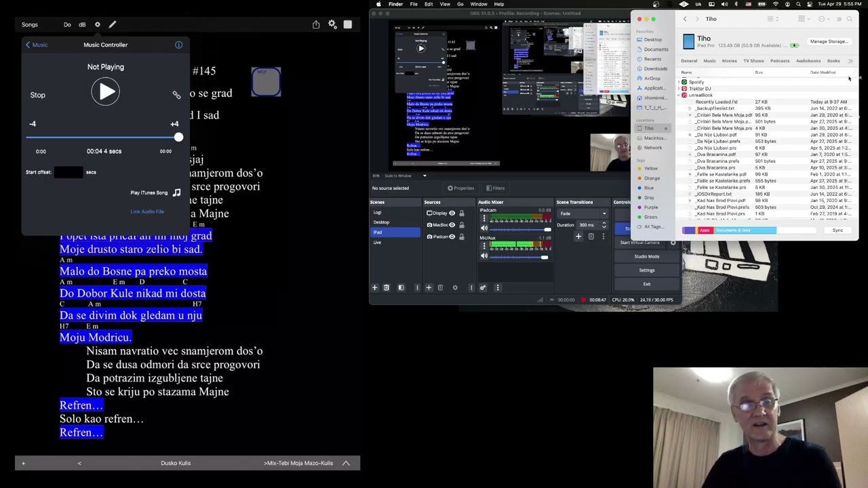Open scene filters icon in Scenes panel
868x488 pixels.
click(401, 287)
